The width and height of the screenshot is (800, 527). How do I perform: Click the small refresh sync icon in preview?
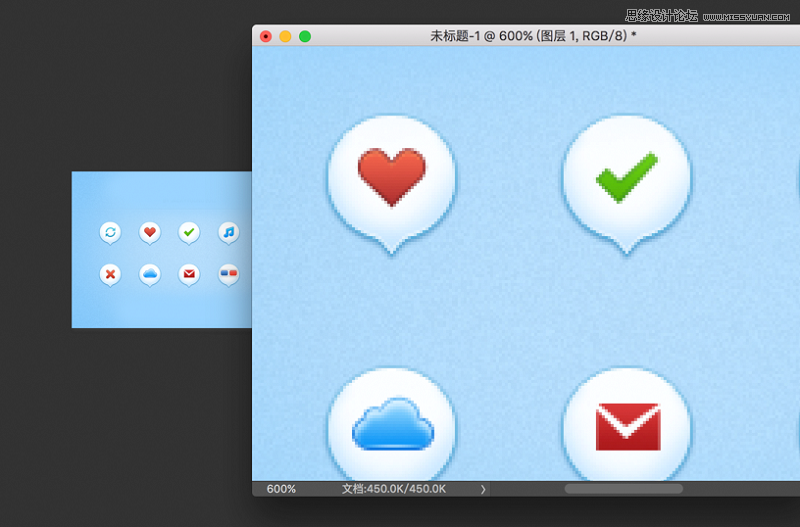(110, 232)
